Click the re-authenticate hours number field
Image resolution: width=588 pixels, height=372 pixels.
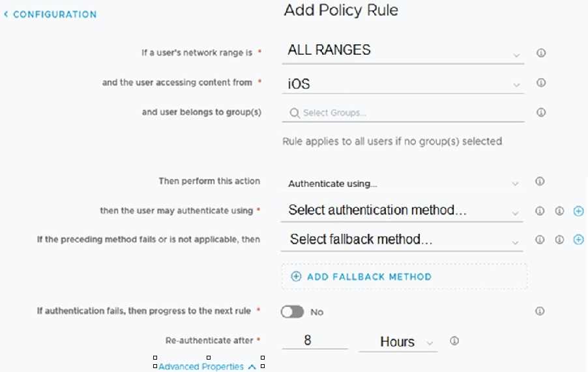point(315,341)
